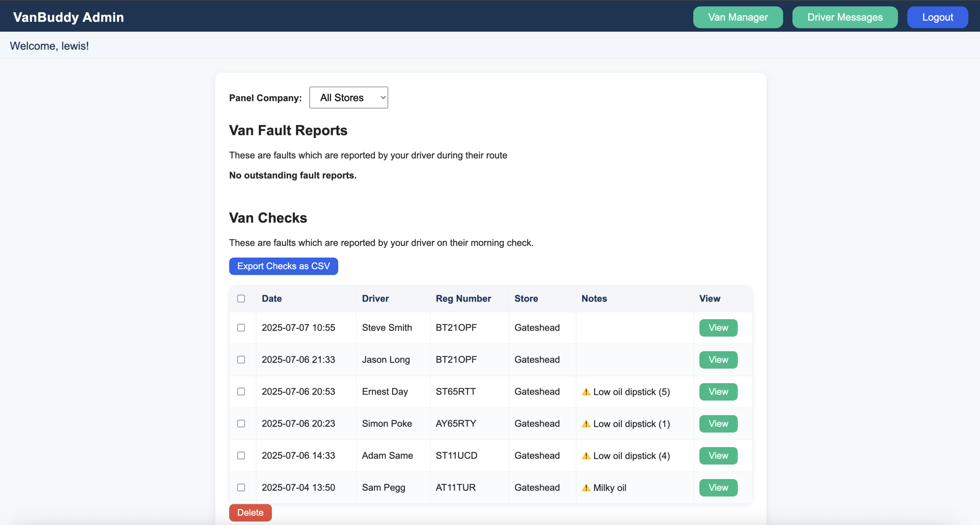This screenshot has width=980, height=525.
Task: Click the warning icon beside Milky oil
Action: pos(586,487)
